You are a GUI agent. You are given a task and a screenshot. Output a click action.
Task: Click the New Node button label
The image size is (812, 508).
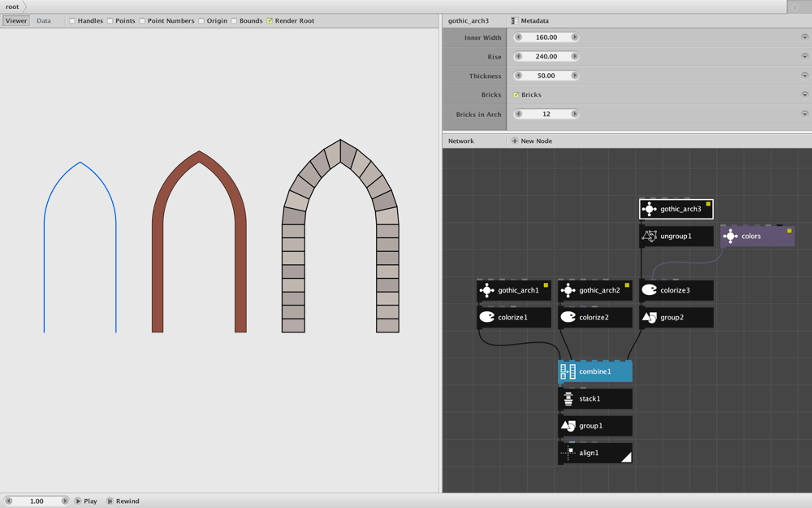[x=536, y=141]
